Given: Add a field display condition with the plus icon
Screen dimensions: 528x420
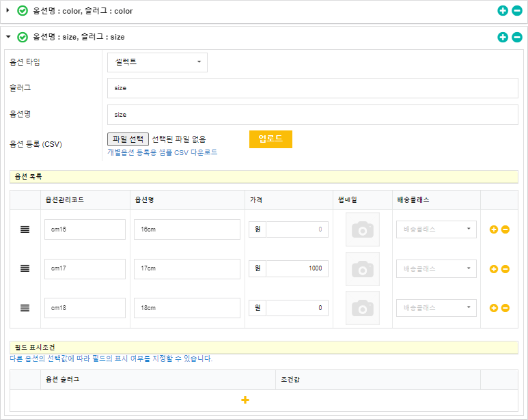Looking at the screenshot, I should pos(245,400).
